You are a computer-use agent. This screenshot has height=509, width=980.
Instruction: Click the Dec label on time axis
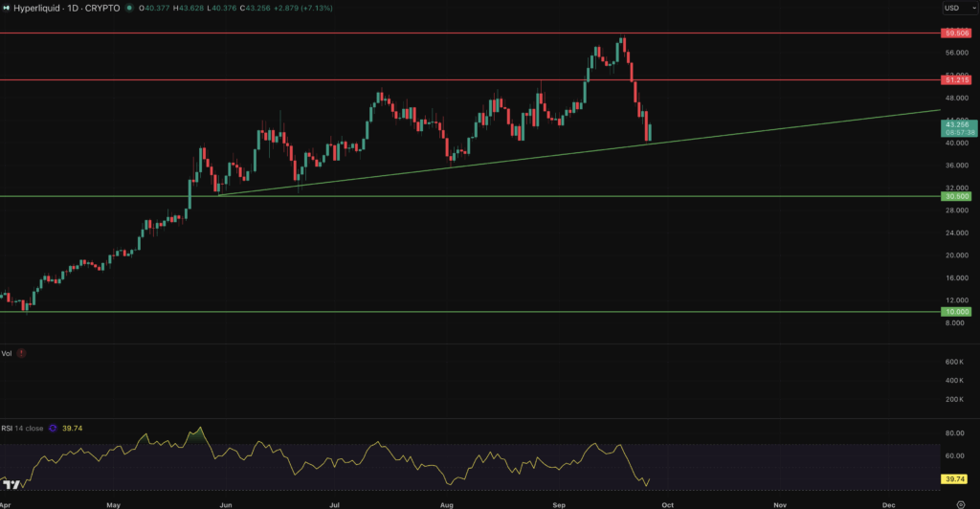coord(889,504)
